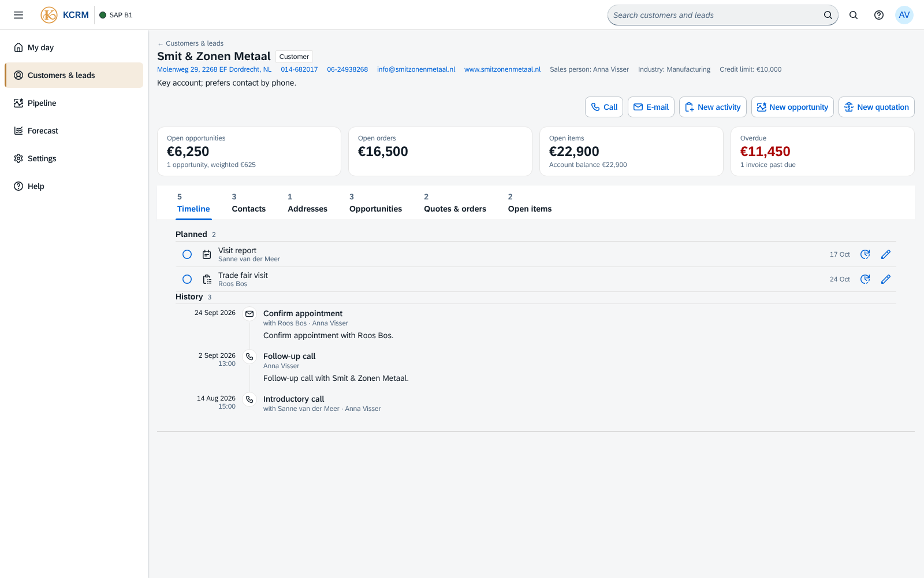Go to My day in sidebar
Viewport: 924px width, 578px height.
(x=74, y=47)
